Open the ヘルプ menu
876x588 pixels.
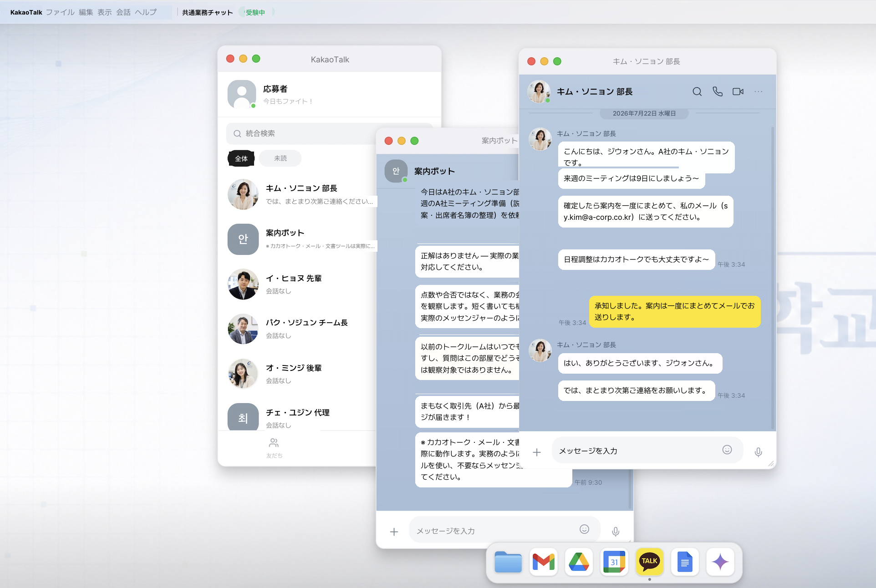pyautogui.click(x=146, y=12)
